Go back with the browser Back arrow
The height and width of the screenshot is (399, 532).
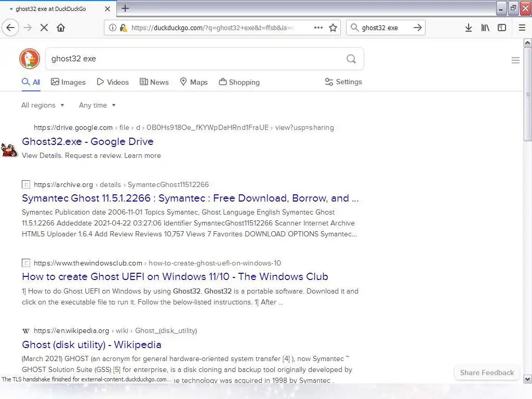(x=10, y=28)
